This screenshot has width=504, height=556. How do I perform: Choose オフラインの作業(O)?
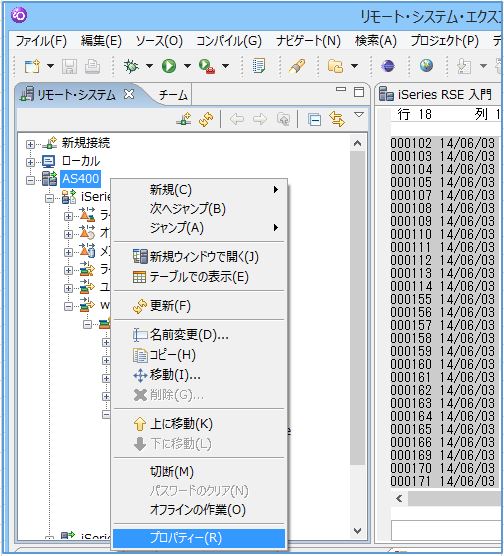pyautogui.click(x=199, y=510)
